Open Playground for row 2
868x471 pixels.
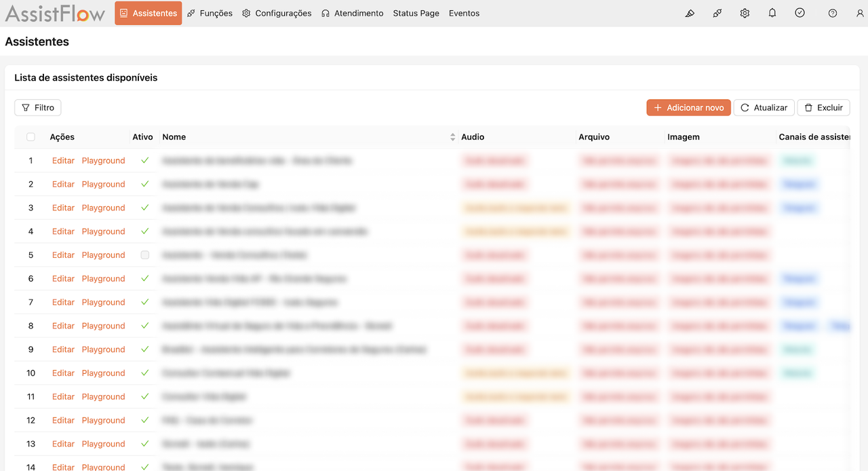click(x=103, y=184)
